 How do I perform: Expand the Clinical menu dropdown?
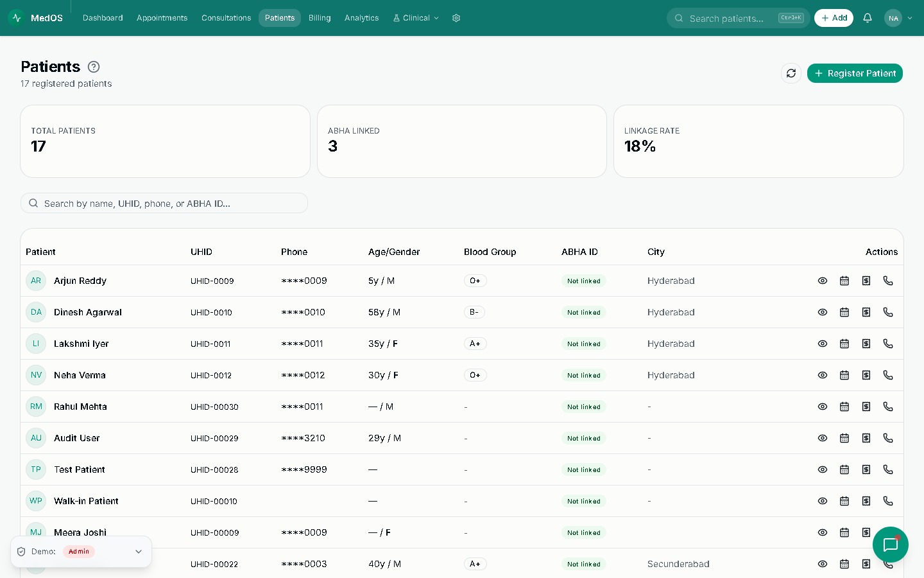[x=416, y=18]
